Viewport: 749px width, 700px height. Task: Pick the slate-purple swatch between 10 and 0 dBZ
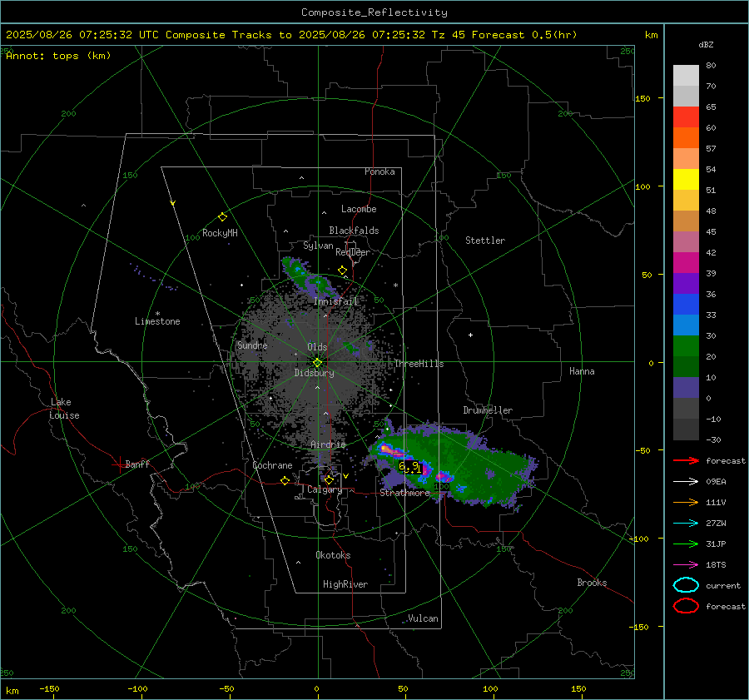pos(686,388)
